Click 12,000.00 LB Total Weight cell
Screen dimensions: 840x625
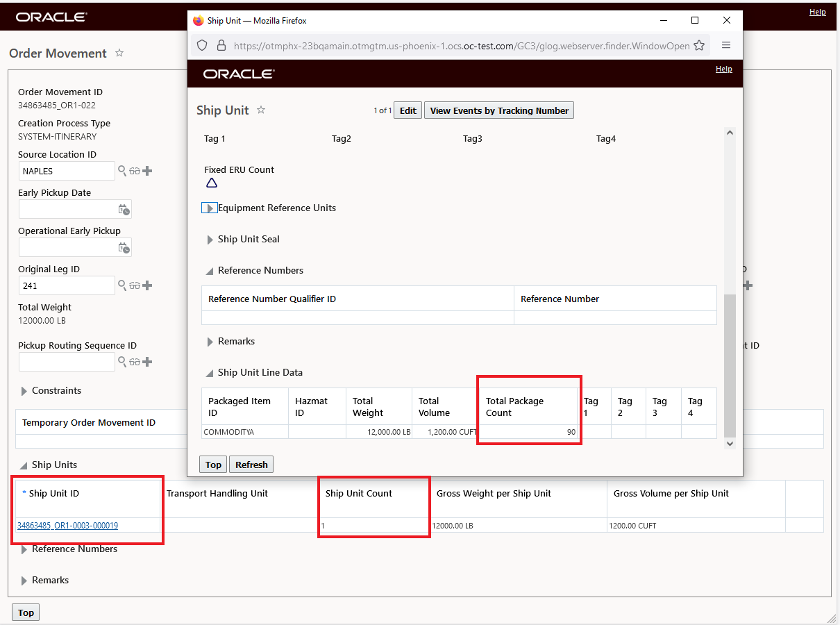click(x=379, y=432)
